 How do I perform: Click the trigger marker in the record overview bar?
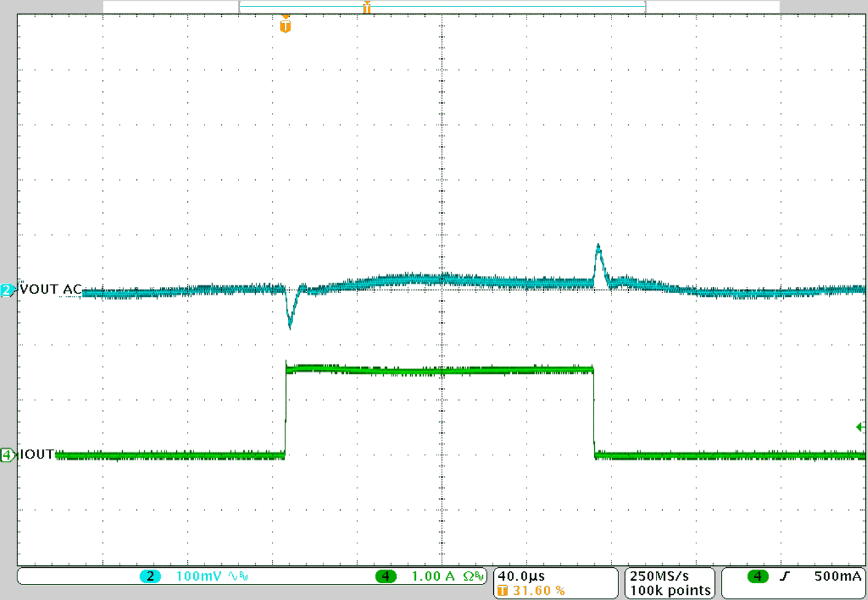pos(366,7)
